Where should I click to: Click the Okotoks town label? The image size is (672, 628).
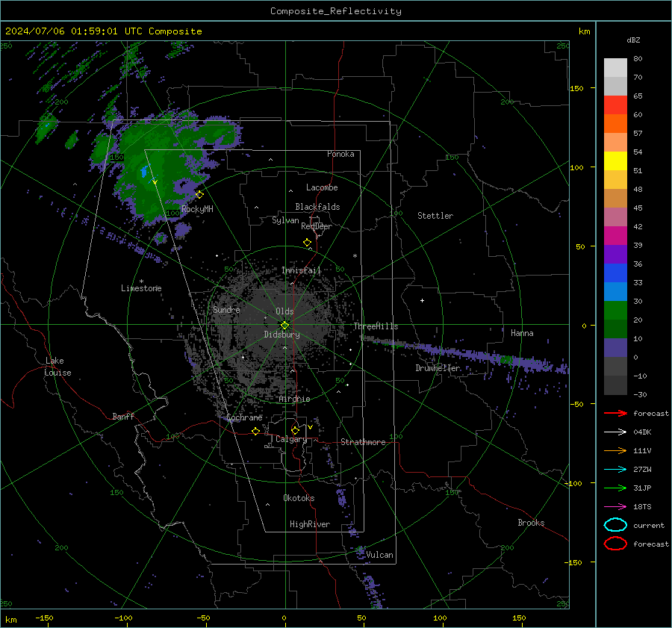pos(299,498)
